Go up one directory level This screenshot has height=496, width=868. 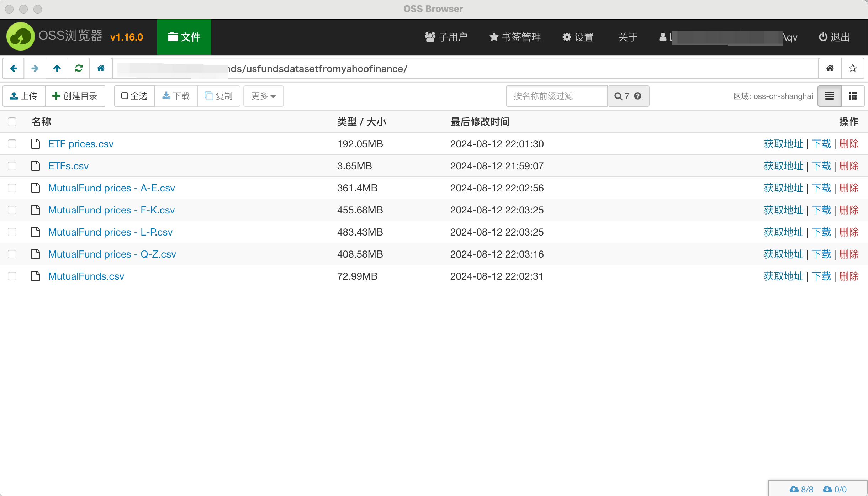coord(57,68)
